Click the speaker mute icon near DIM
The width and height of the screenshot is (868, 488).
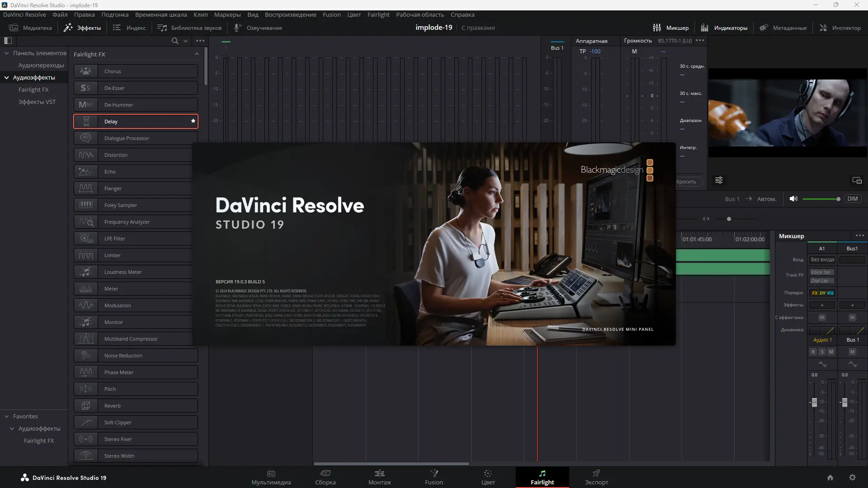793,199
